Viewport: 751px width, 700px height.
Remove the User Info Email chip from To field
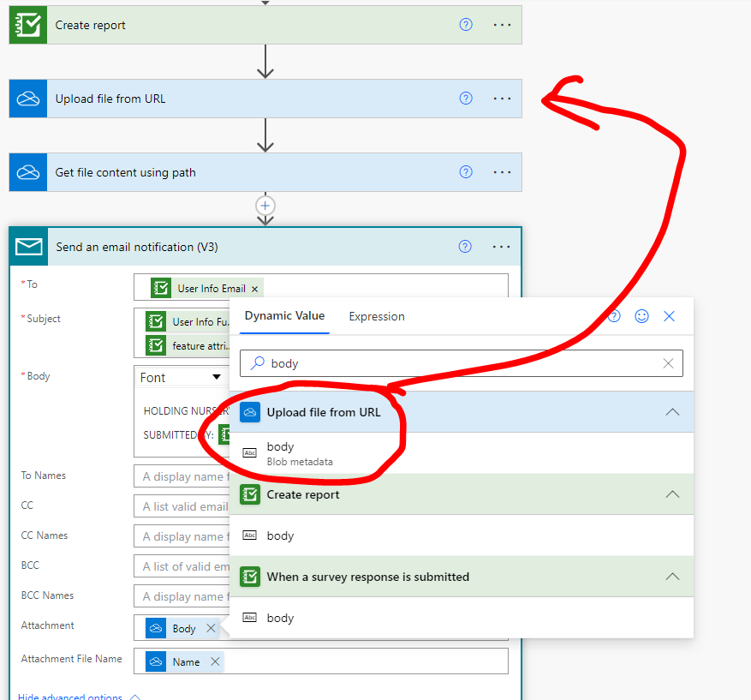[x=254, y=288]
